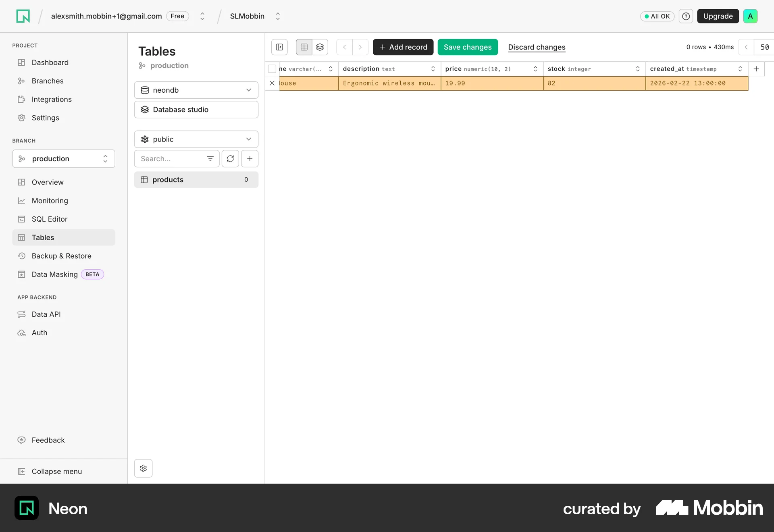This screenshot has width=774, height=532.
Task: Click the rows-per-page 50 field
Action: pos(765,47)
